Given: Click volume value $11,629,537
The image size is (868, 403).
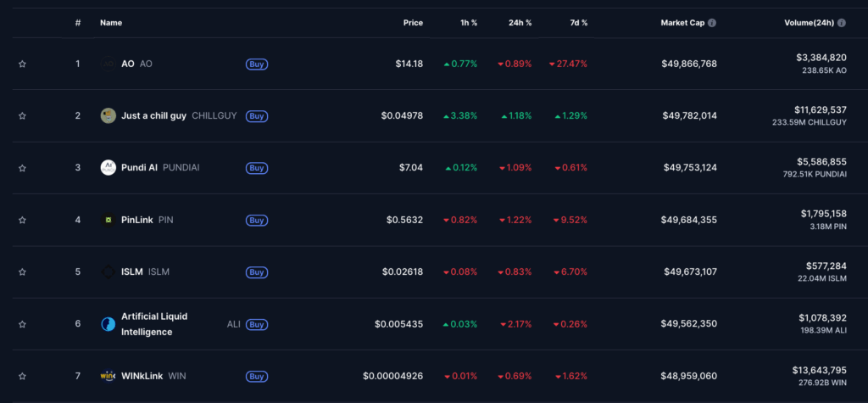Looking at the screenshot, I should coord(821,109).
